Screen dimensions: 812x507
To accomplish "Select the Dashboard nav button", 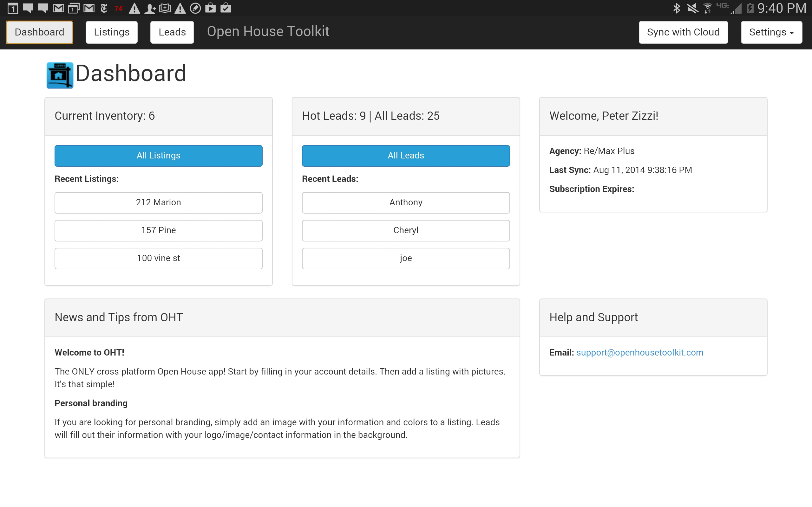I will click(x=40, y=32).
